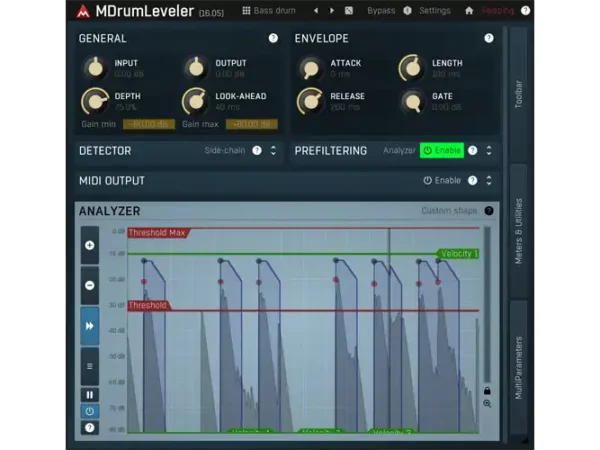Click the Settings hexagon icon

coord(408,11)
